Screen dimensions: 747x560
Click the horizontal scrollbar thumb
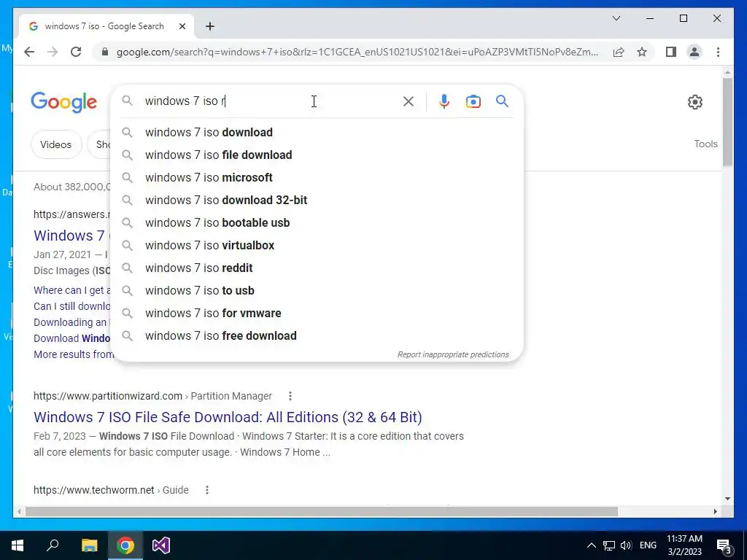pyautogui.click(x=322, y=511)
